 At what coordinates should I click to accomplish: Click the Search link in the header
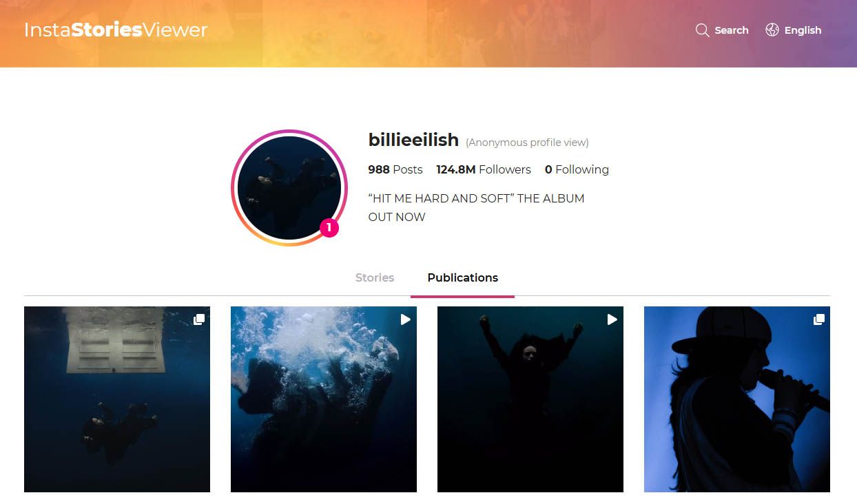732,30
